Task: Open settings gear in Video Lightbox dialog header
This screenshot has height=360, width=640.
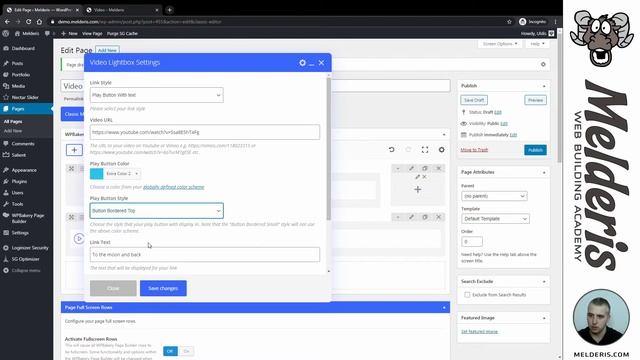Action: tap(302, 62)
